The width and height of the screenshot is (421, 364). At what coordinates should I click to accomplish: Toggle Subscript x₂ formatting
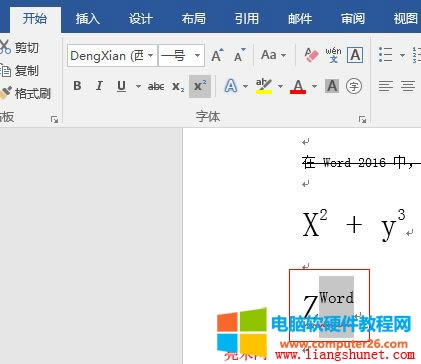178,86
